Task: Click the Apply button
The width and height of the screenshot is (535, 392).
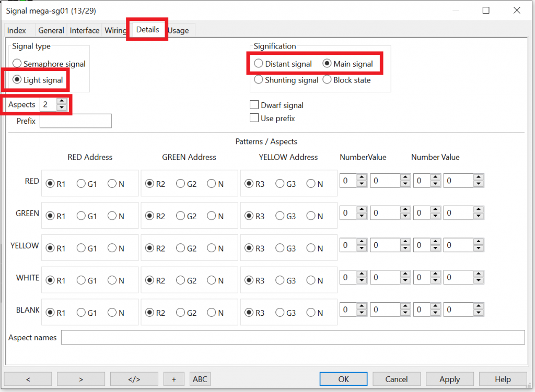Action: [449, 379]
